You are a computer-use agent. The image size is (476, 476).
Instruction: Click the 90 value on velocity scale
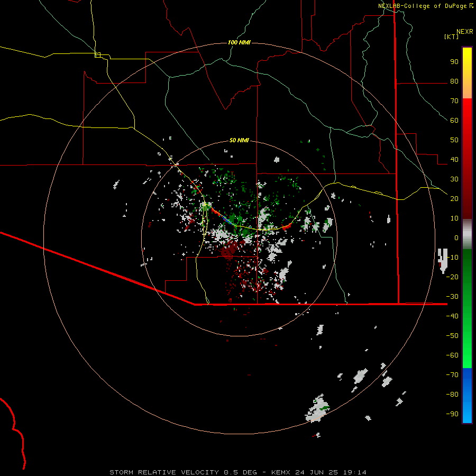[454, 62]
